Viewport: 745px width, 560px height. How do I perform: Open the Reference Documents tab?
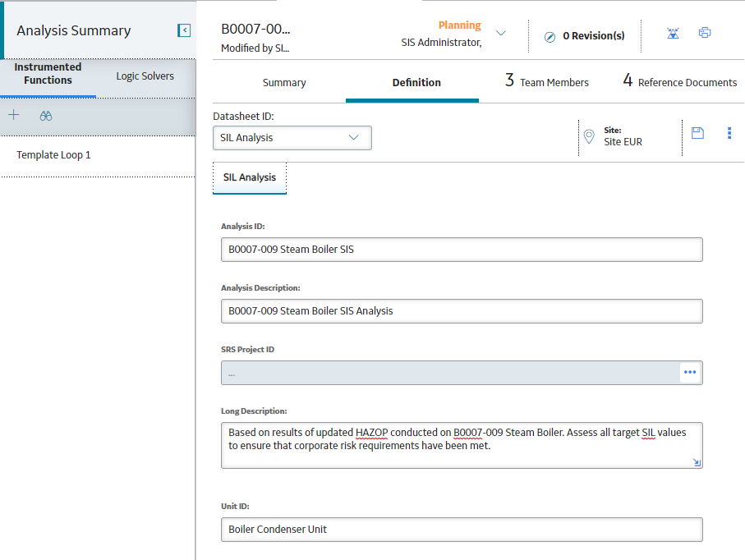(x=680, y=80)
